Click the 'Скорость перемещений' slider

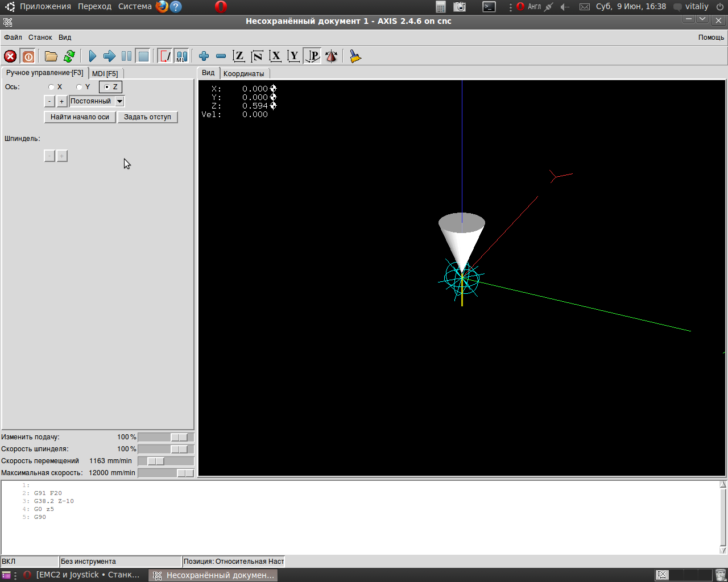156,461
